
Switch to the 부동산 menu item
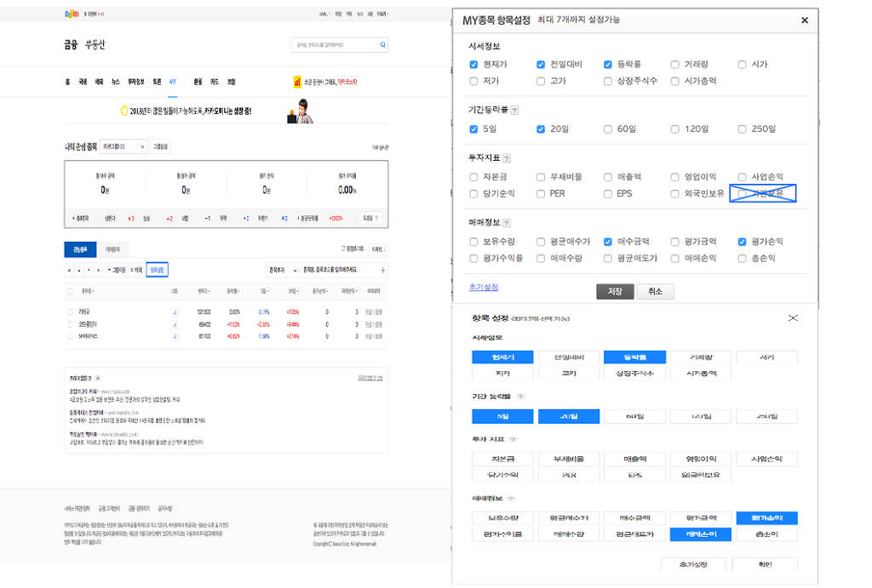(95, 44)
